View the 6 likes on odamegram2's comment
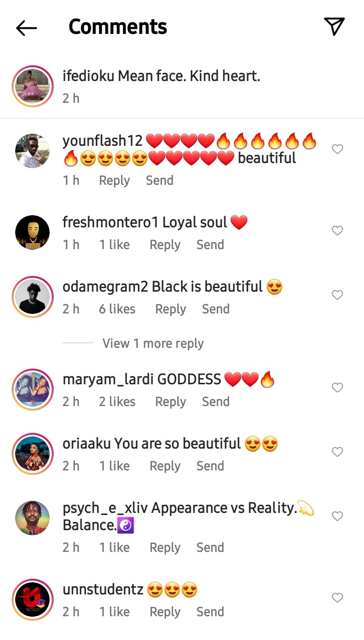The image size is (364, 640). coord(117,309)
